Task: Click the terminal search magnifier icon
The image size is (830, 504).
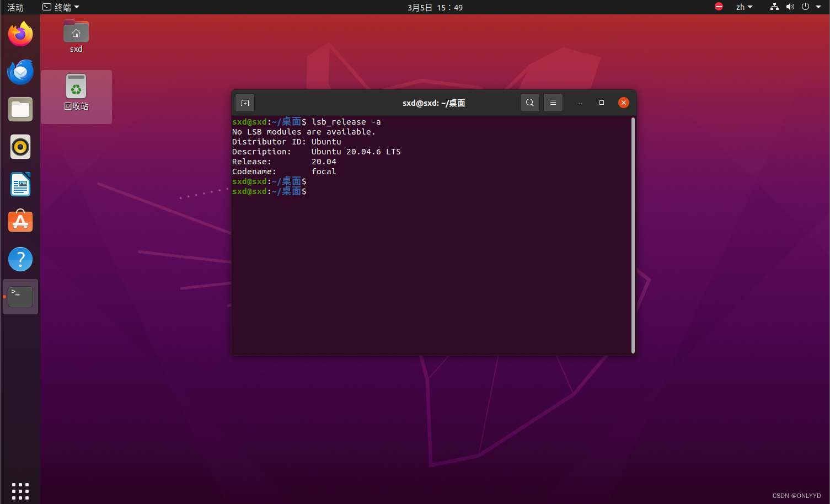Action: pyautogui.click(x=529, y=103)
